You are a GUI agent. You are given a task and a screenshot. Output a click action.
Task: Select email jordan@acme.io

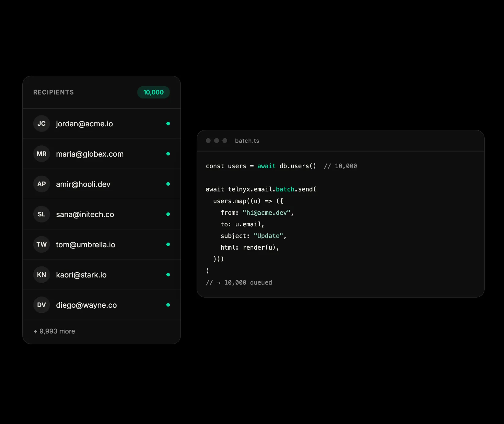pyautogui.click(x=84, y=124)
